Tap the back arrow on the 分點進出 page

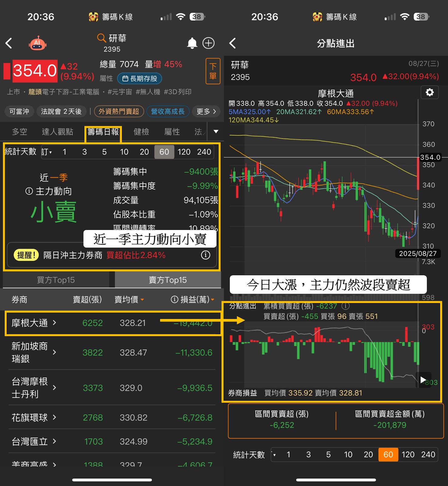(x=233, y=43)
